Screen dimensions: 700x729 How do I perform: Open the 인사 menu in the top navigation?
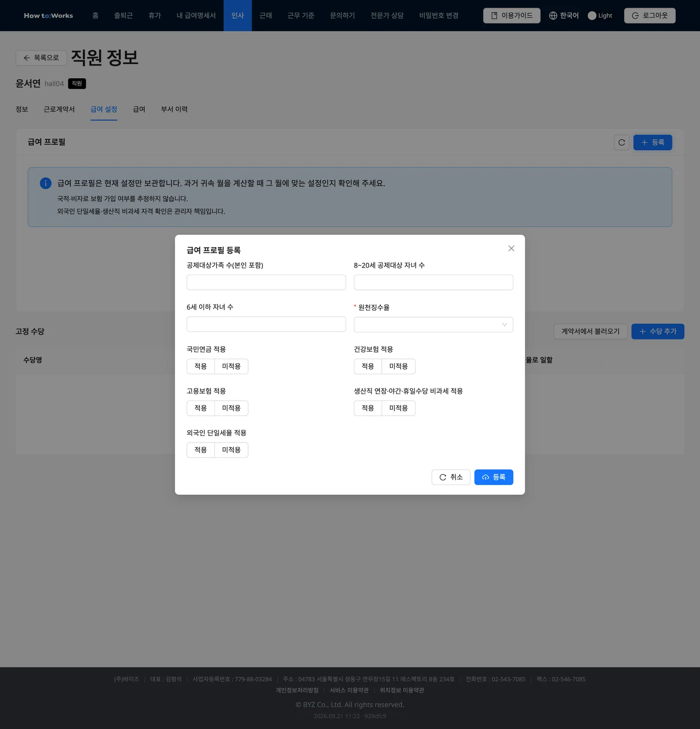click(x=238, y=16)
